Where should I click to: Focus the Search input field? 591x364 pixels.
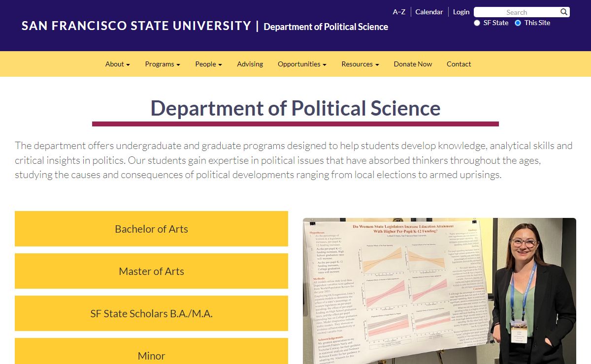tap(517, 12)
